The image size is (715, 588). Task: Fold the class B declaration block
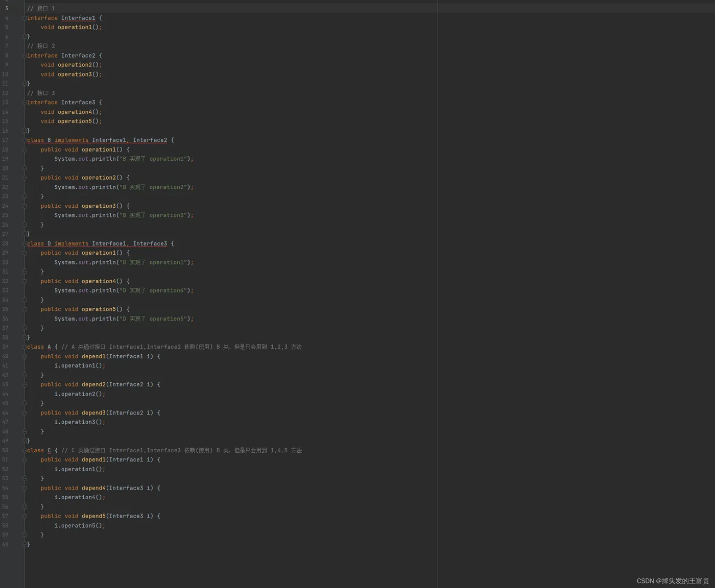(25, 140)
